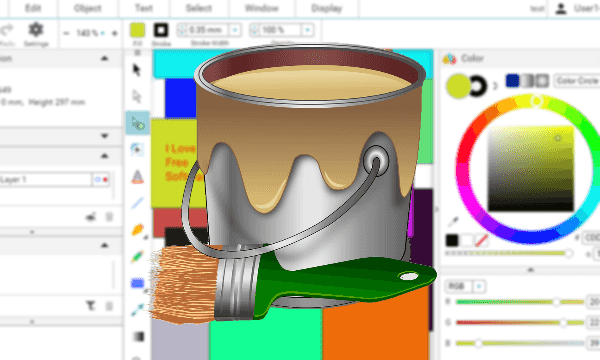Click the highlighted lasso selection tool

(137, 123)
